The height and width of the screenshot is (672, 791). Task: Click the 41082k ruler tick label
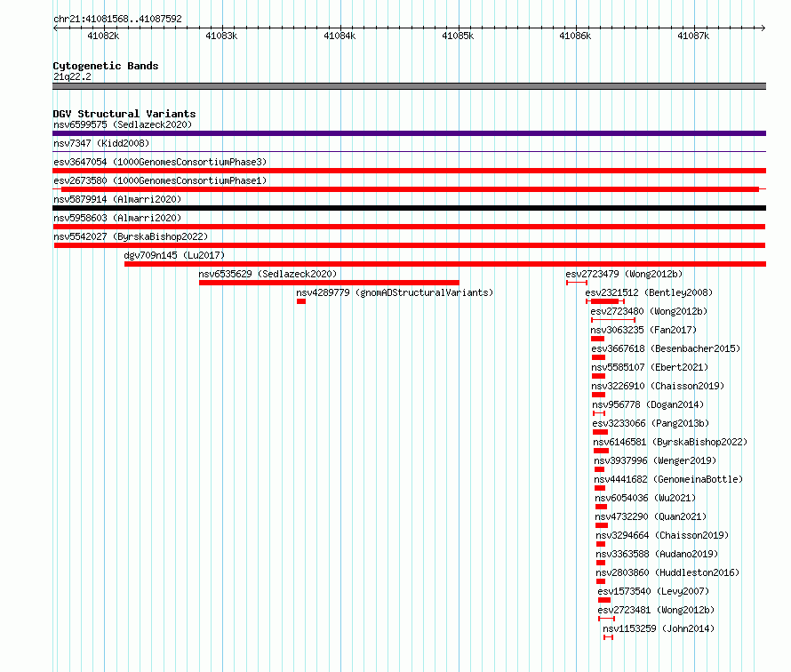click(103, 36)
